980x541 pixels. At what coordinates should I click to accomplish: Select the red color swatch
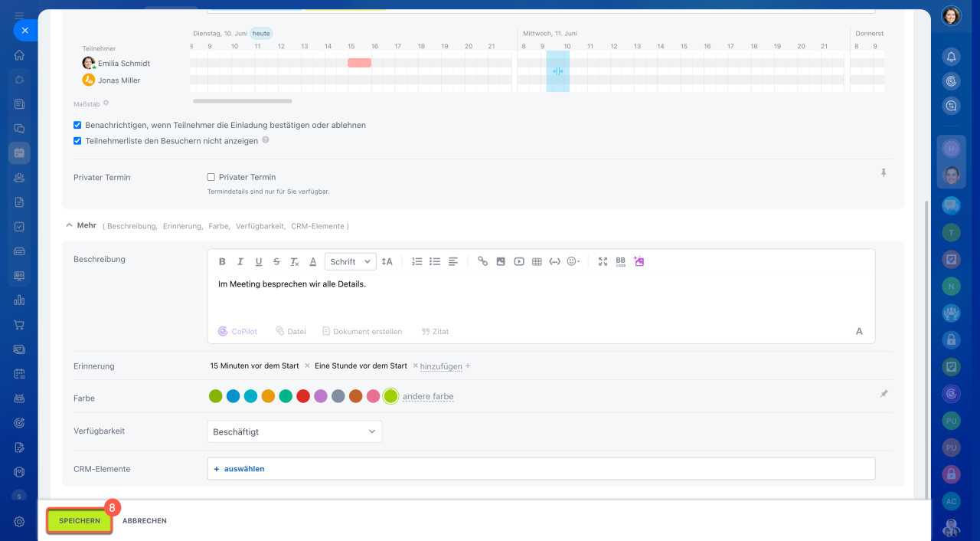click(303, 396)
